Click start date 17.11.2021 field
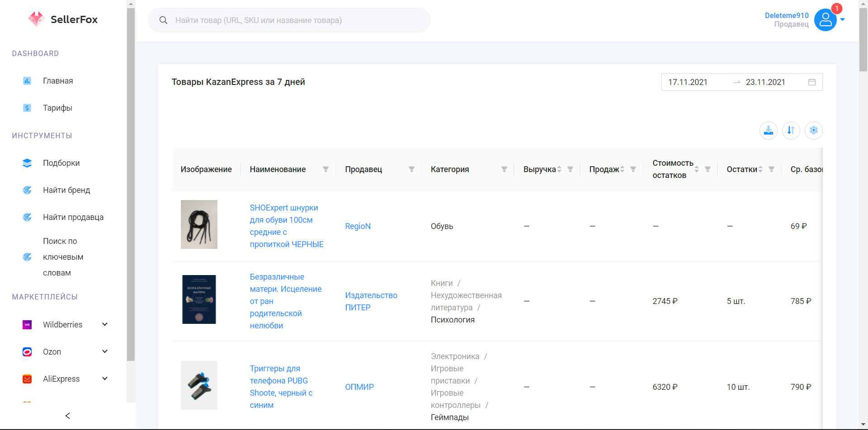 688,82
